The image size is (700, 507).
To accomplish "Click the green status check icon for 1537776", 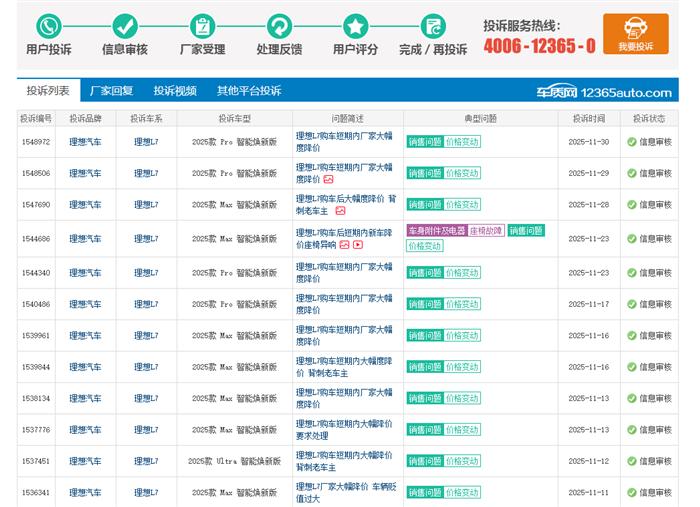I will [x=632, y=430].
